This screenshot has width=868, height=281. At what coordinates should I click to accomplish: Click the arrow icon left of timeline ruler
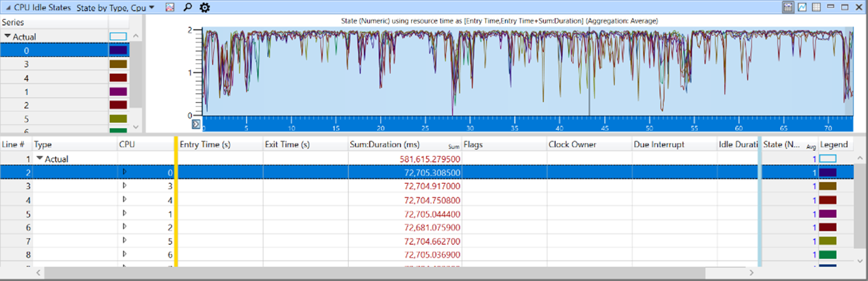pos(196,124)
